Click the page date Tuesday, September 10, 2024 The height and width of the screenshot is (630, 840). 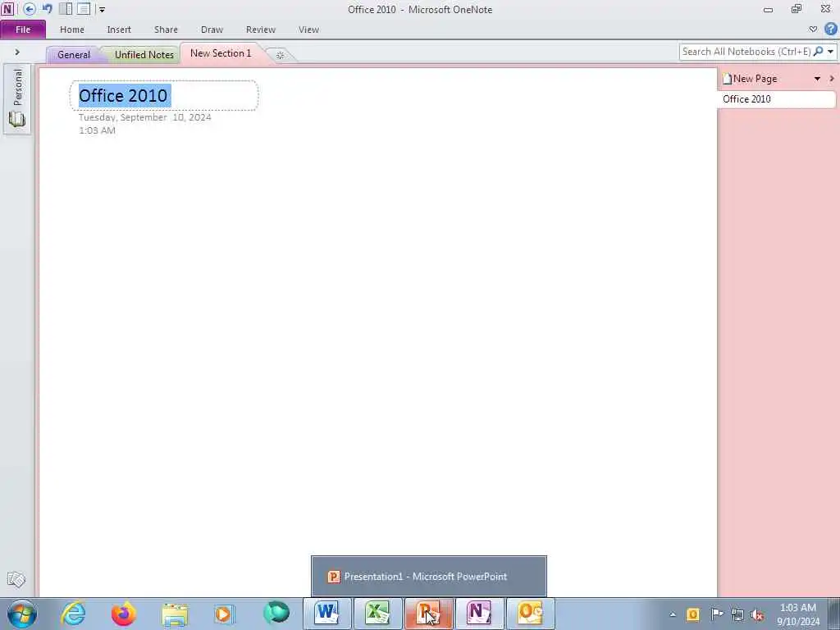pyautogui.click(x=144, y=117)
